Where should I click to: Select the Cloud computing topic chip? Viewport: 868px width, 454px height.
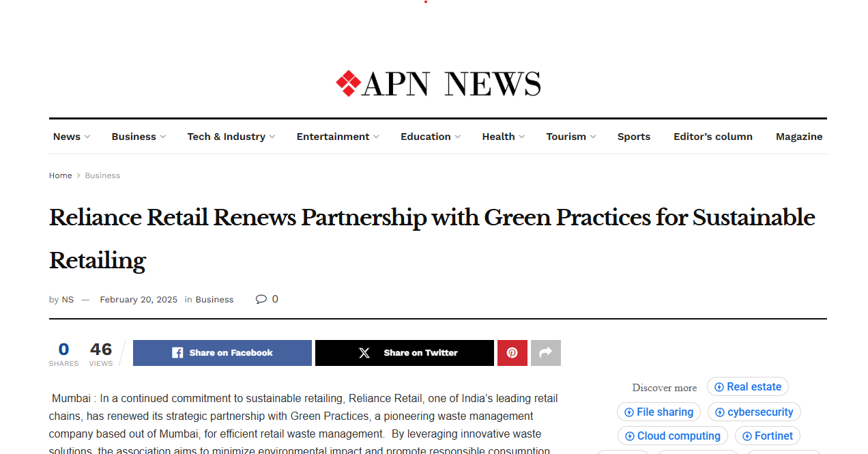click(x=672, y=436)
